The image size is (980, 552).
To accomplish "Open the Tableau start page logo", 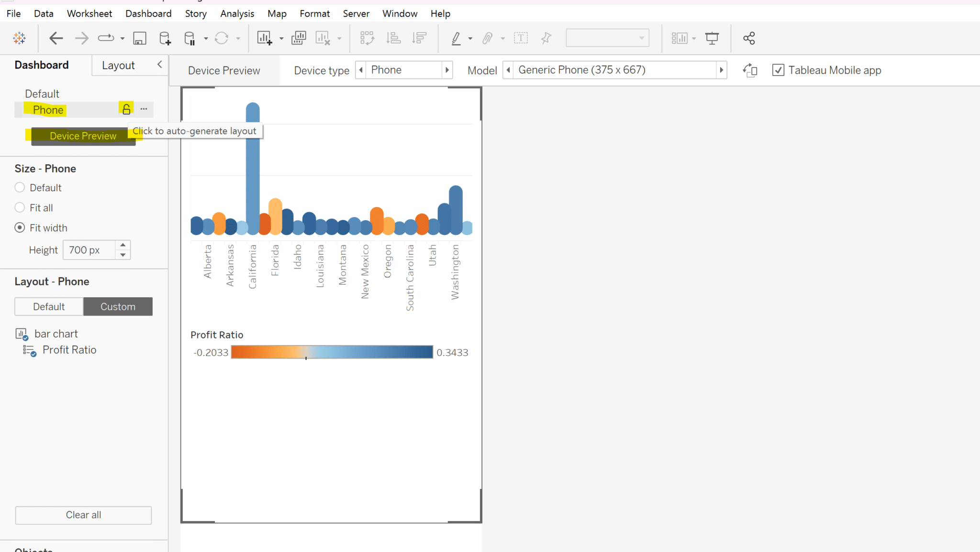I will click(19, 38).
